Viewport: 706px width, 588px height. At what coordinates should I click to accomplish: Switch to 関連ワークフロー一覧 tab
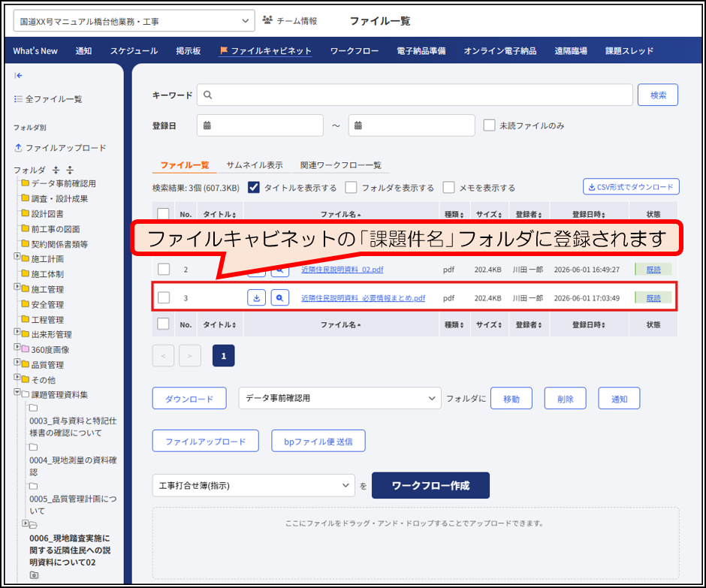tap(341, 164)
